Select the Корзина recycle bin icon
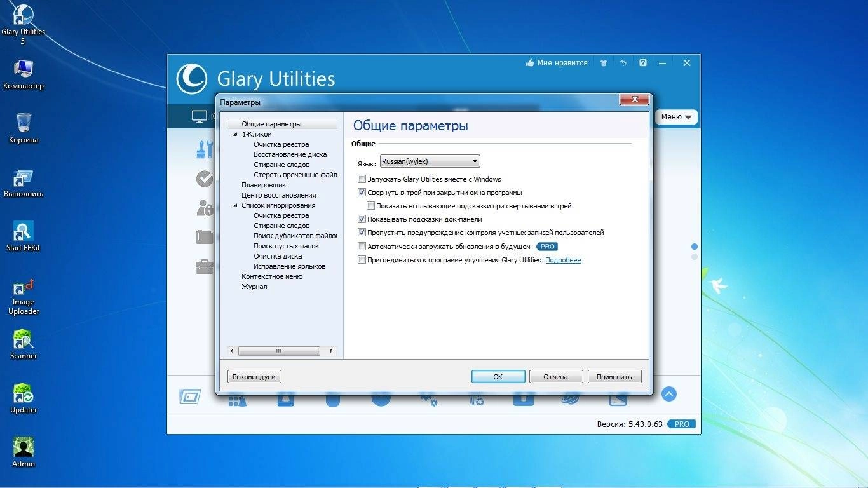This screenshot has height=488, width=868. tap(24, 128)
